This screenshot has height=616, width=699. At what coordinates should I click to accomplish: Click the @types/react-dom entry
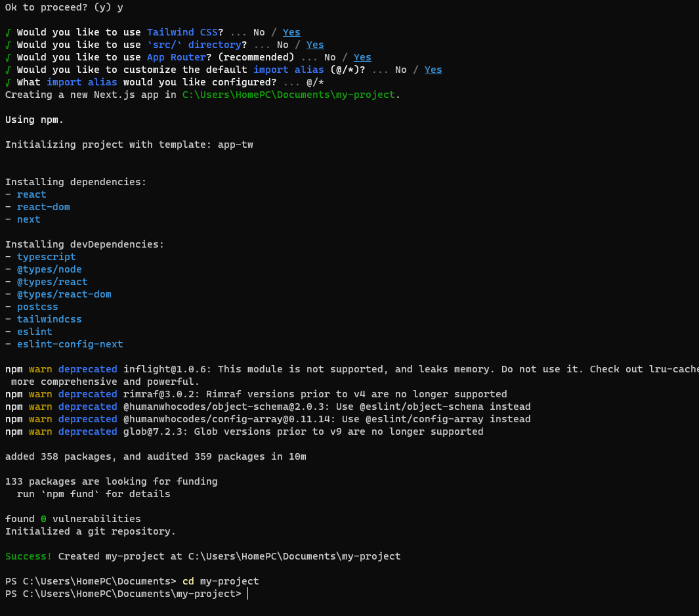[64, 294]
